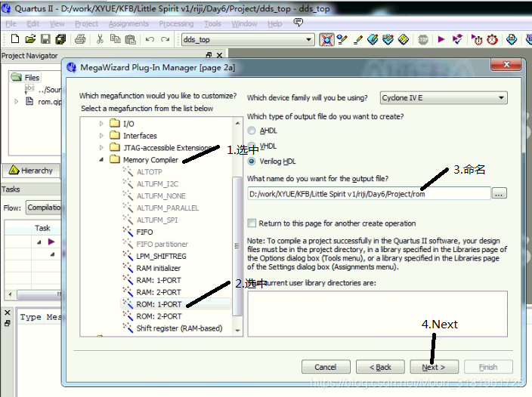Click megafunction list scrollbar up arrow
This screenshot has height=397, width=532.
tap(237, 123)
